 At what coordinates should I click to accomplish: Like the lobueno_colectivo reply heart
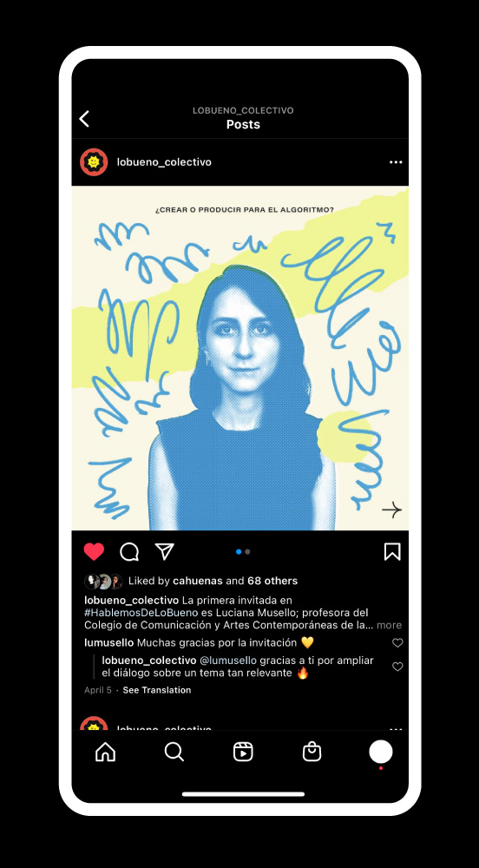tap(397, 667)
